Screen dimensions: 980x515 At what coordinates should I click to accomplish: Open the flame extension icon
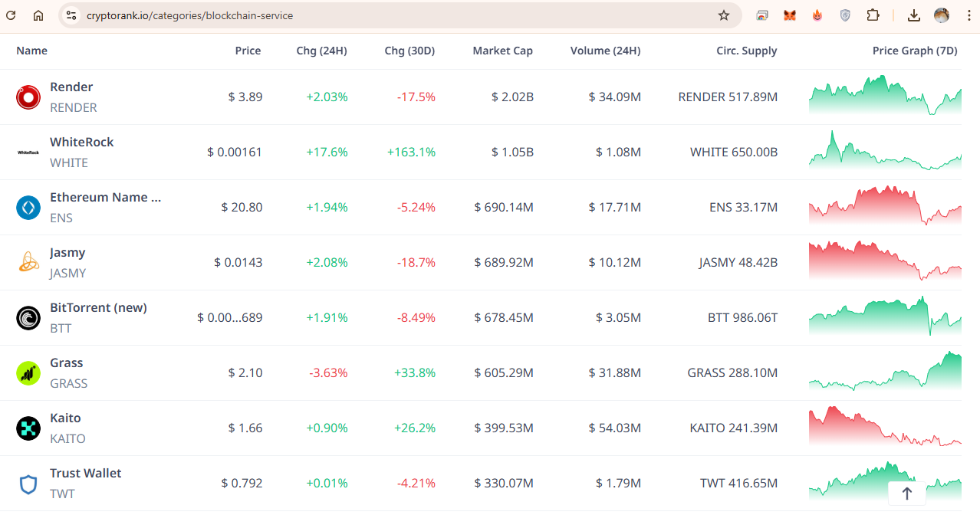pos(817,15)
